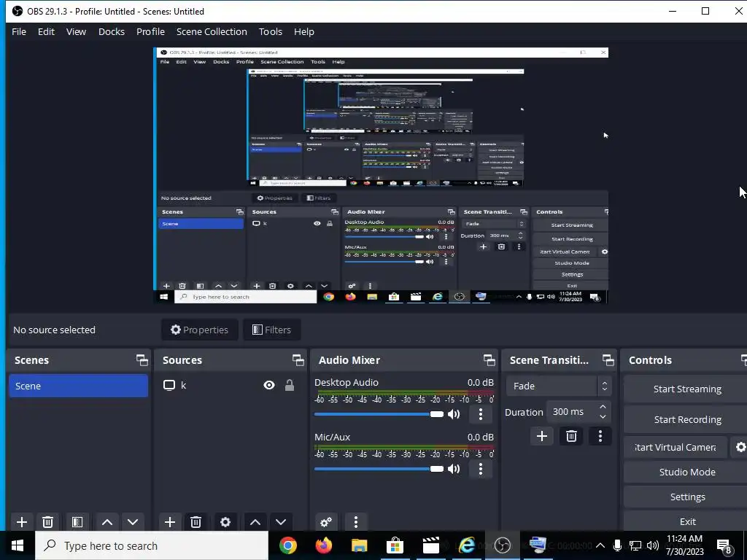
Task: Adjust Desktop Audio volume slider
Action: [379, 414]
